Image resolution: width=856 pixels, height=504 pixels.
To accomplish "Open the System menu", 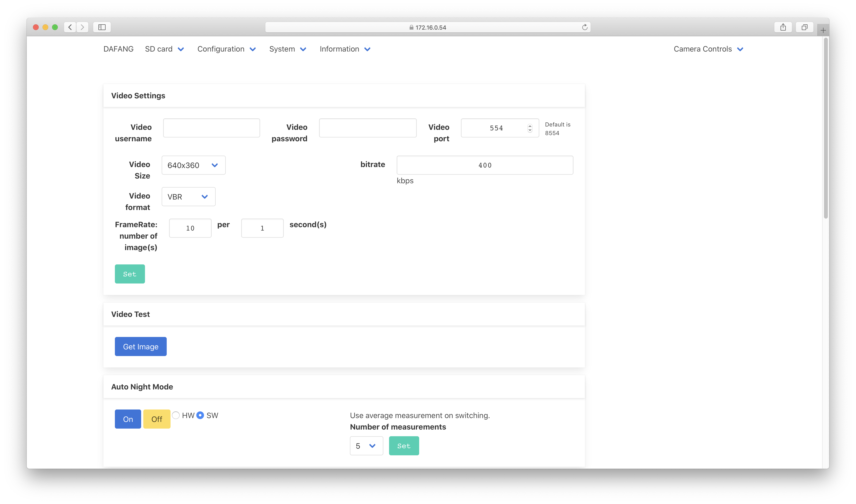I will [x=288, y=49].
